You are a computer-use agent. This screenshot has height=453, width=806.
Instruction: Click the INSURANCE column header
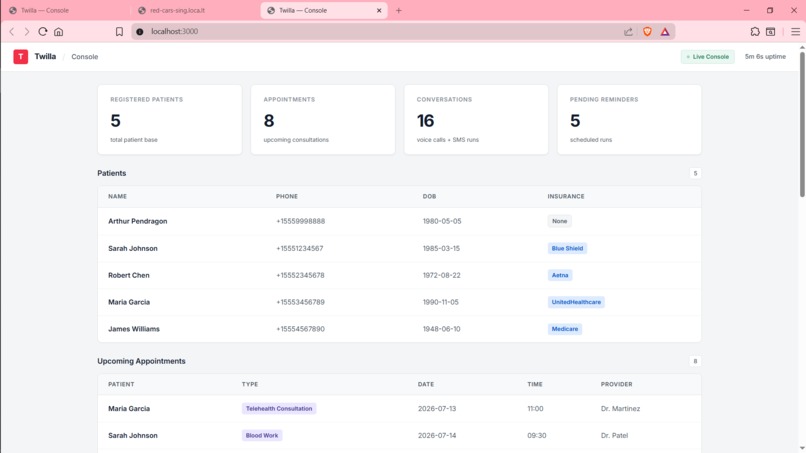point(565,196)
